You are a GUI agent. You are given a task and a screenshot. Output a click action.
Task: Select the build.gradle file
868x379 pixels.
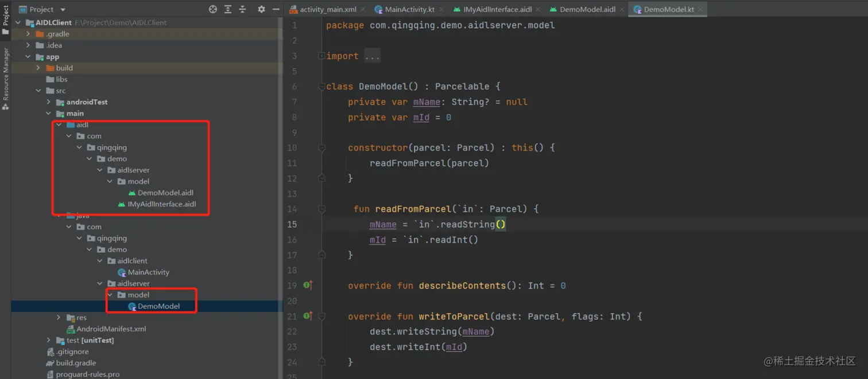pos(75,363)
